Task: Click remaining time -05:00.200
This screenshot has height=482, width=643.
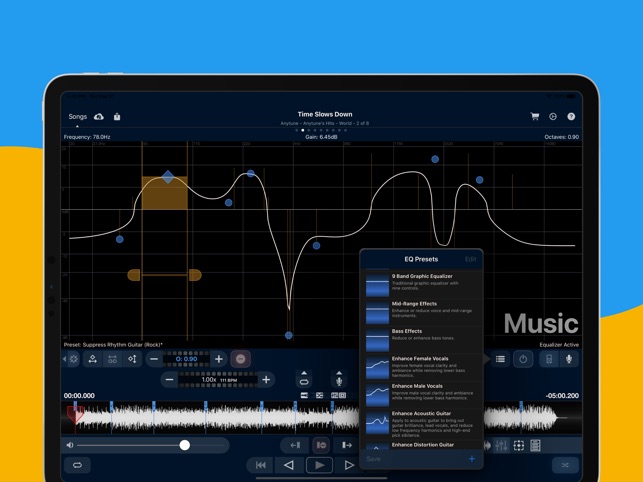Action: coord(562,395)
